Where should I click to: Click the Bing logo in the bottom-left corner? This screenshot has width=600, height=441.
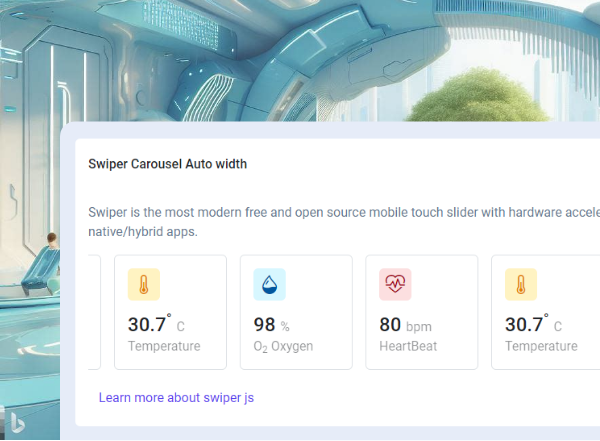(18, 421)
